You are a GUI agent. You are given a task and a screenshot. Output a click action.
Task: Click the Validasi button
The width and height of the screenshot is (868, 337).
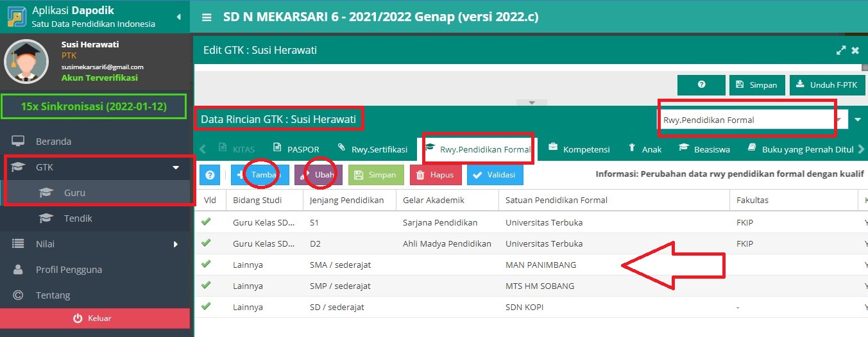tap(495, 175)
